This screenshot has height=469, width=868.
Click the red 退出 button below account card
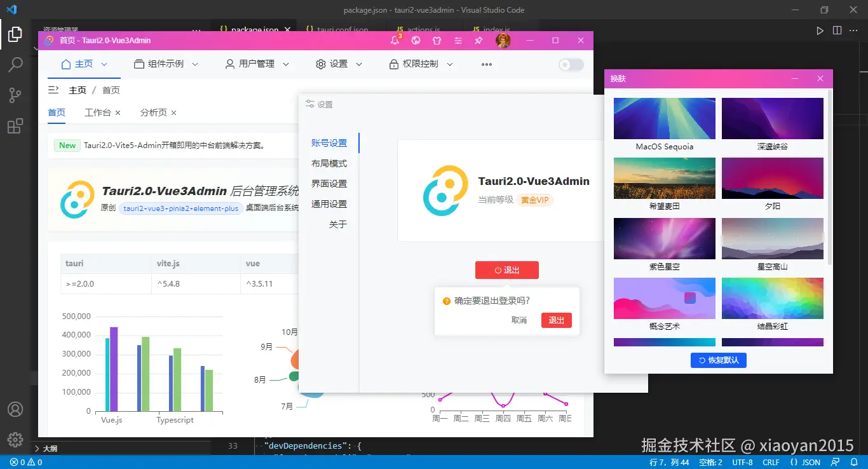click(507, 270)
